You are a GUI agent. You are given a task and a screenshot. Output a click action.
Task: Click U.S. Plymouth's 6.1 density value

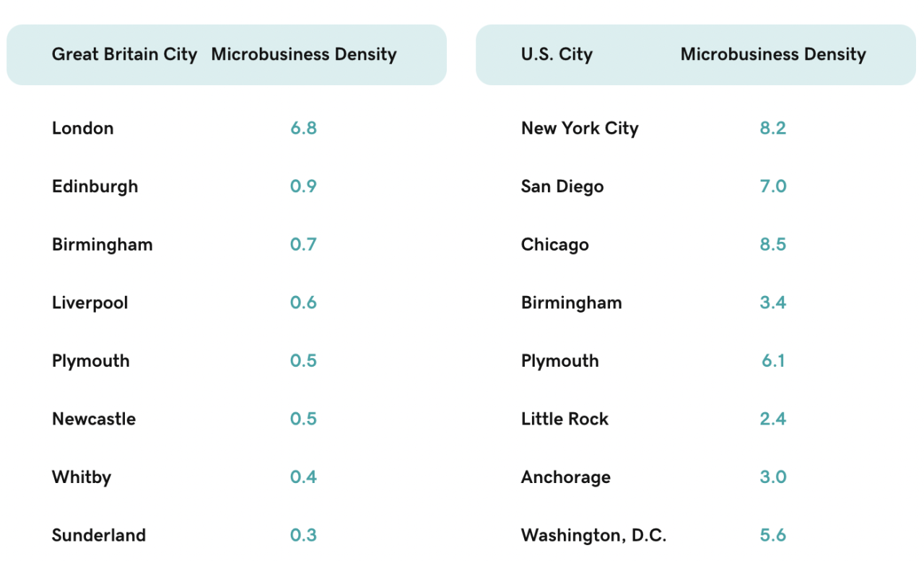pyautogui.click(x=773, y=361)
